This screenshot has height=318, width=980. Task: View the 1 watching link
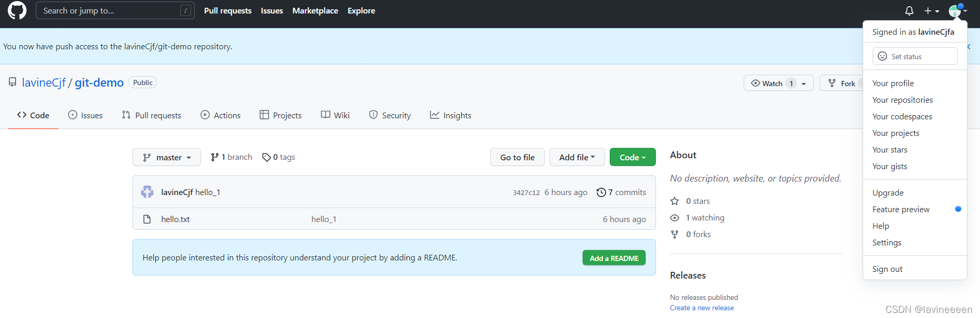click(697, 217)
